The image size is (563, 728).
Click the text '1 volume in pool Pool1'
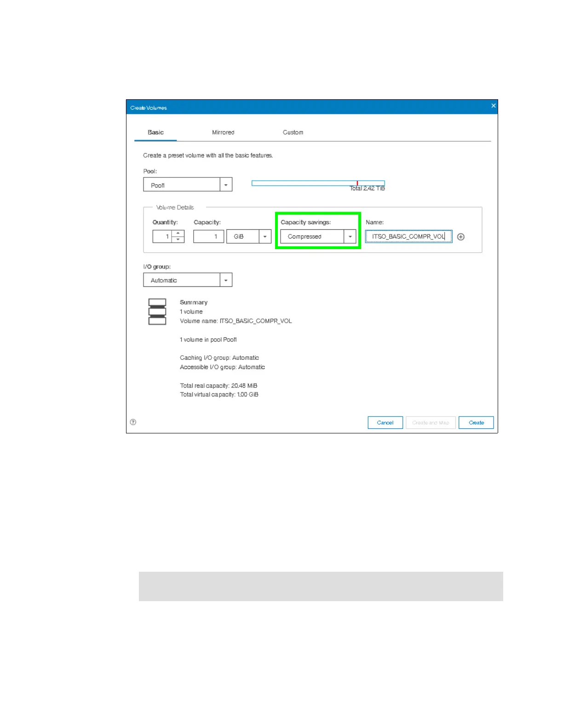point(208,340)
